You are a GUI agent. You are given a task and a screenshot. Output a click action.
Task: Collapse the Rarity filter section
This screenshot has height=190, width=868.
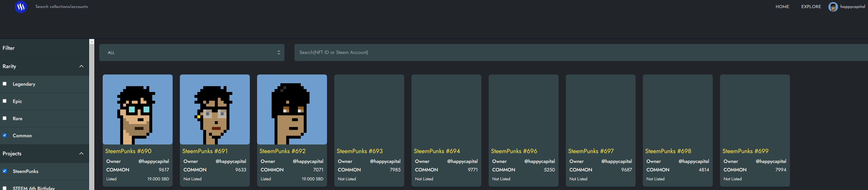(81, 66)
